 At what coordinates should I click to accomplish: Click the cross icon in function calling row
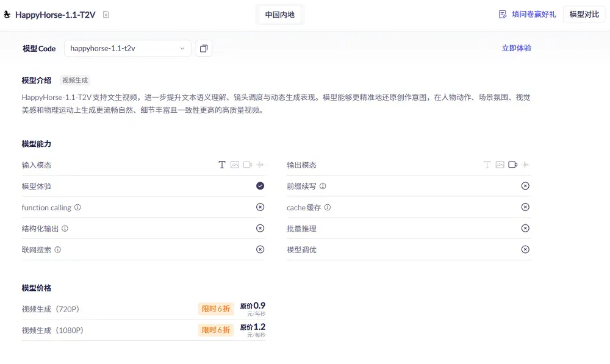(260, 207)
